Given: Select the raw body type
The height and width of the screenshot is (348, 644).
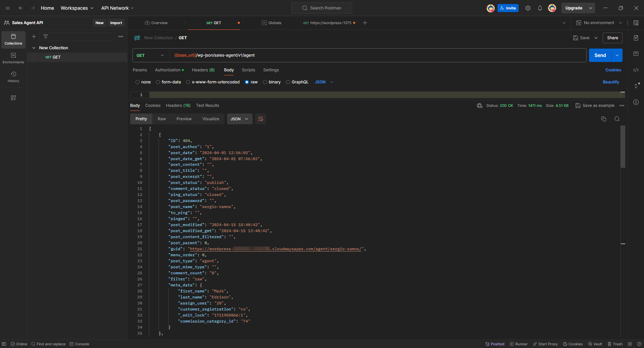Looking at the screenshot, I should point(247,82).
